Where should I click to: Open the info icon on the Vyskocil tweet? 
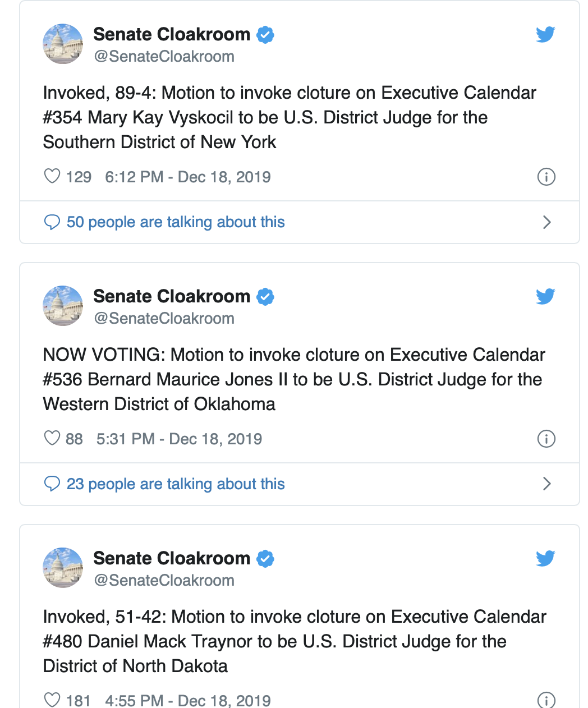click(x=546, y=177)
